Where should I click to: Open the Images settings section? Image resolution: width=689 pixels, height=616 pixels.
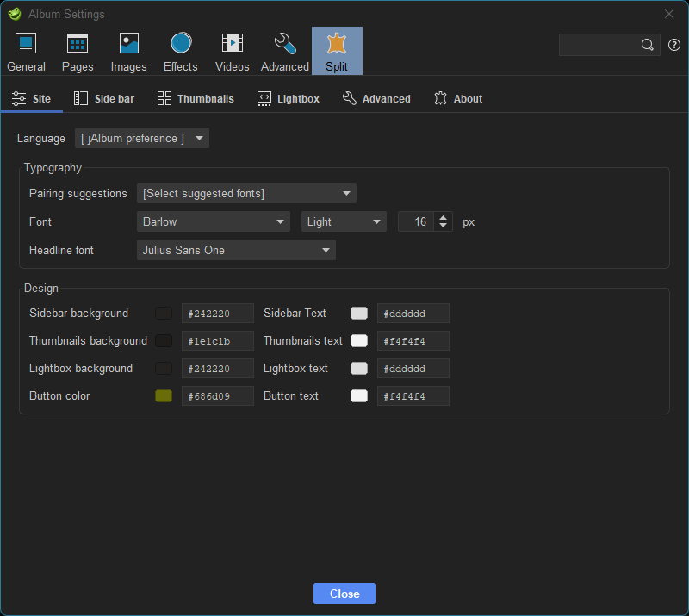pos(128,51)
